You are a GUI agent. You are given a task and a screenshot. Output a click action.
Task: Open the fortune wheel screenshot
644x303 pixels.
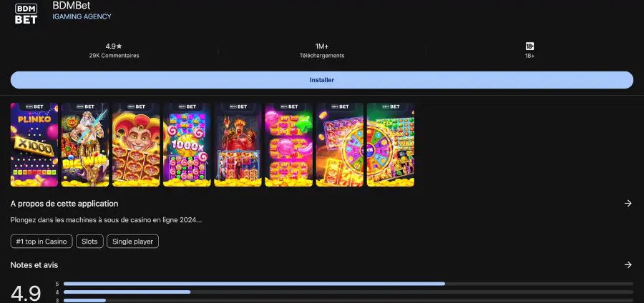pos(339,144)
